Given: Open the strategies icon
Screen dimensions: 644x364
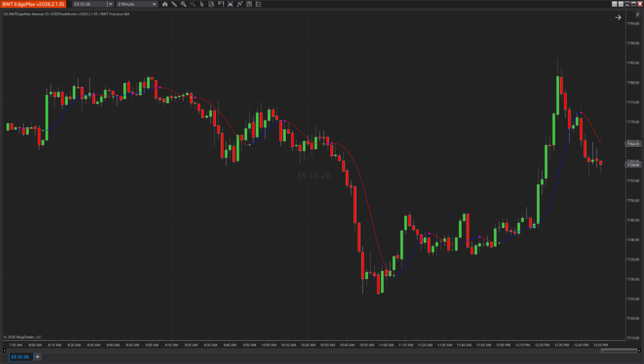Looking at the screenshot, I should pyautogui.click(x=249, y=4).
